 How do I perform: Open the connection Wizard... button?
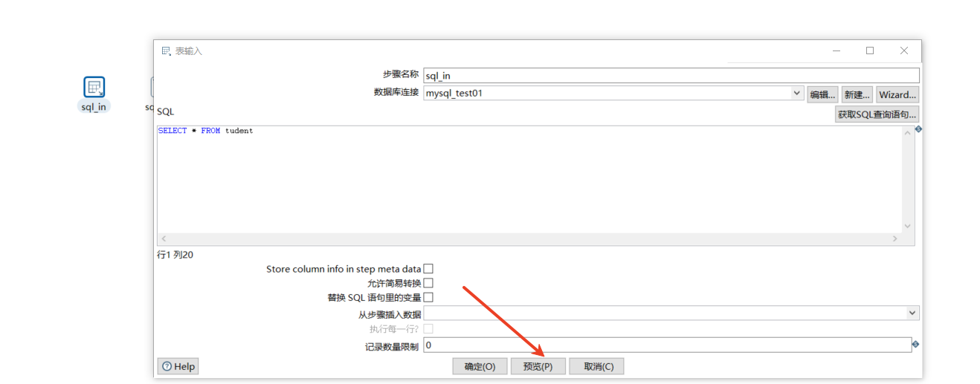(897, 94)
